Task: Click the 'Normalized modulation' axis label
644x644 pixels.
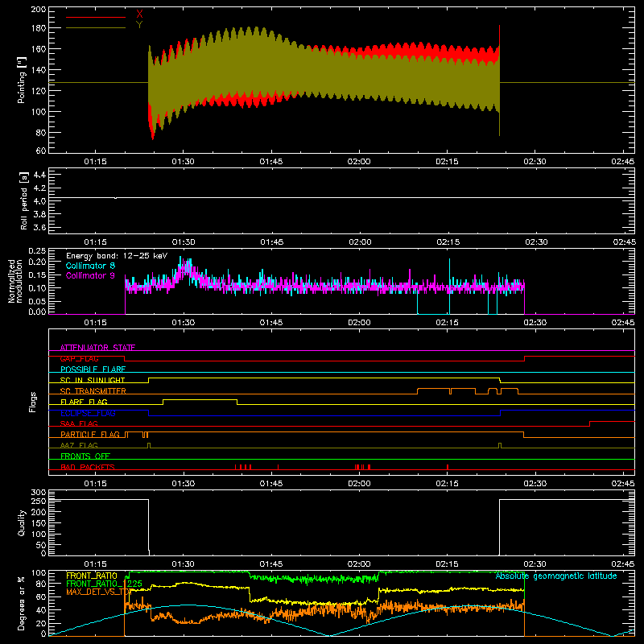Action: 15,281
